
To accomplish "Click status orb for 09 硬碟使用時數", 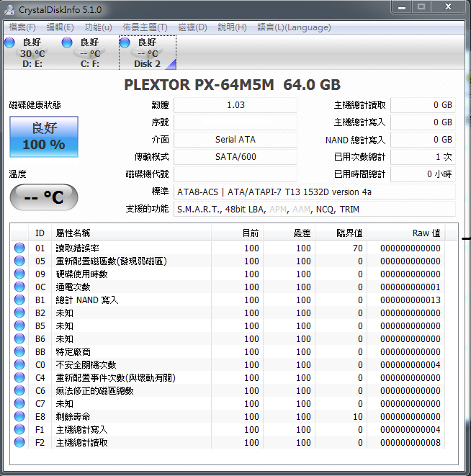I will click(19, 274).
